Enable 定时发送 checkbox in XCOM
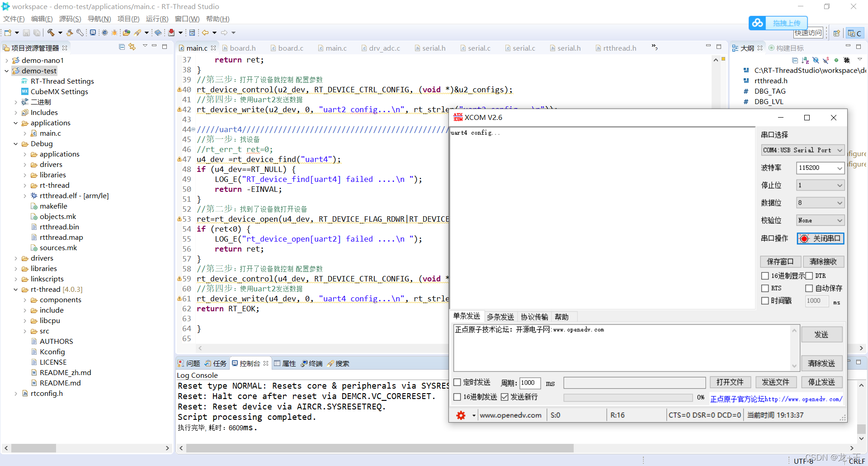 pyautogui.click(x=457, y=382)
